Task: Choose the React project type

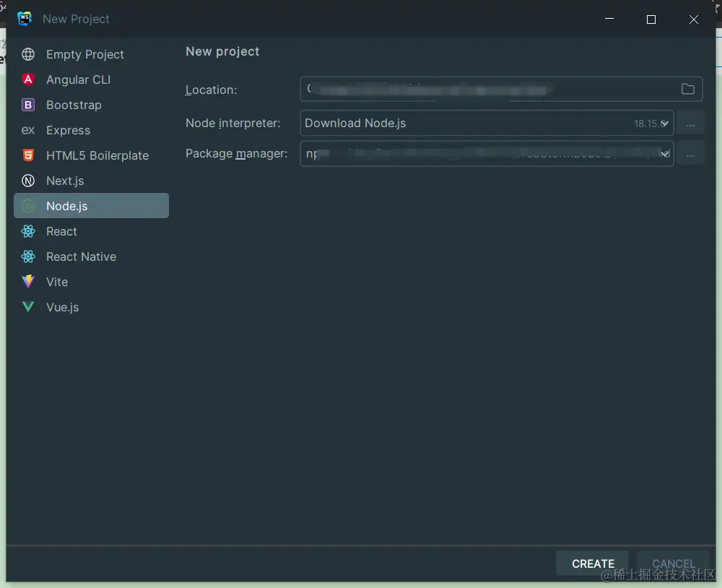Action: (91, 231)
